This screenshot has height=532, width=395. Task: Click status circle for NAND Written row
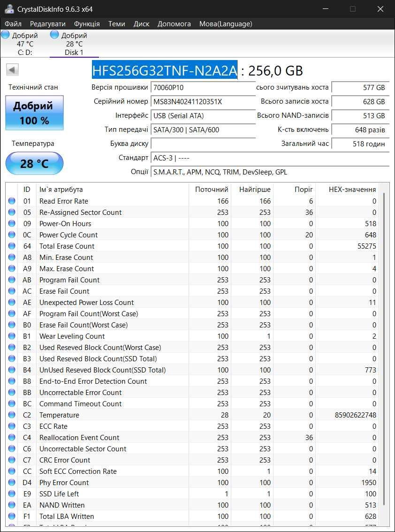pos(12,505)
